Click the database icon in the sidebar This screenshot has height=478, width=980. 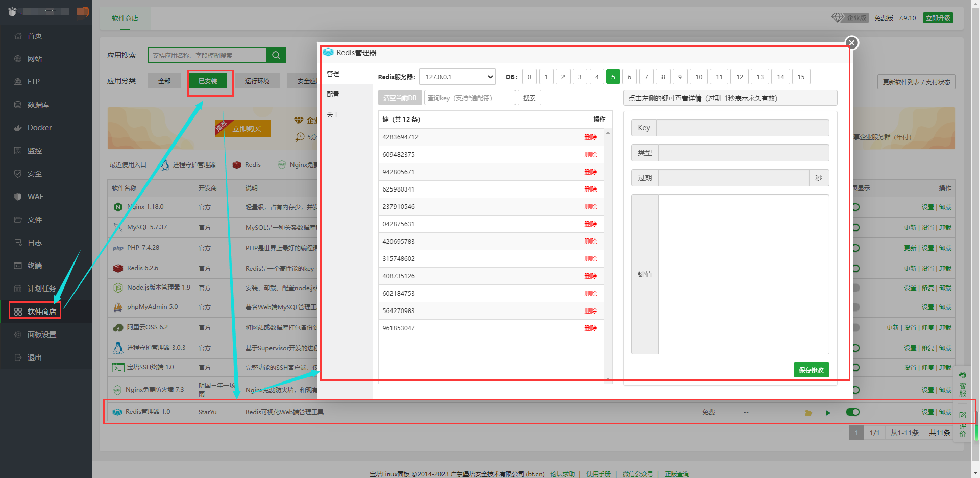click(18, 105)
